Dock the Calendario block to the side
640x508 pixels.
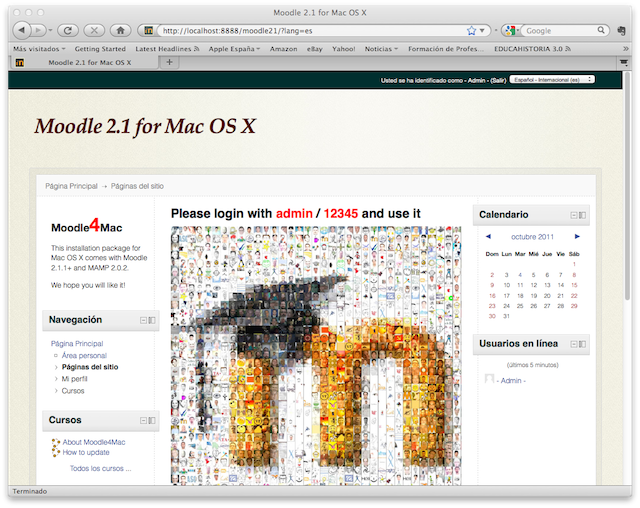pos(583,215)
